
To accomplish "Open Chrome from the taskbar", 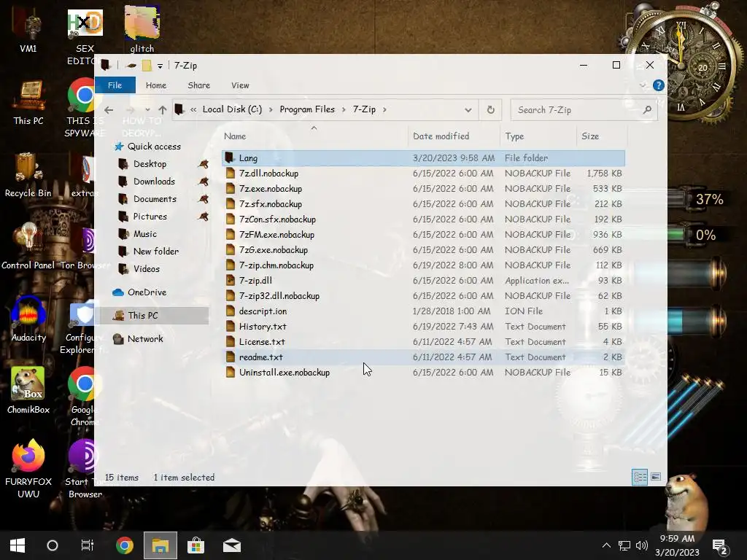I will click(124, 545).
